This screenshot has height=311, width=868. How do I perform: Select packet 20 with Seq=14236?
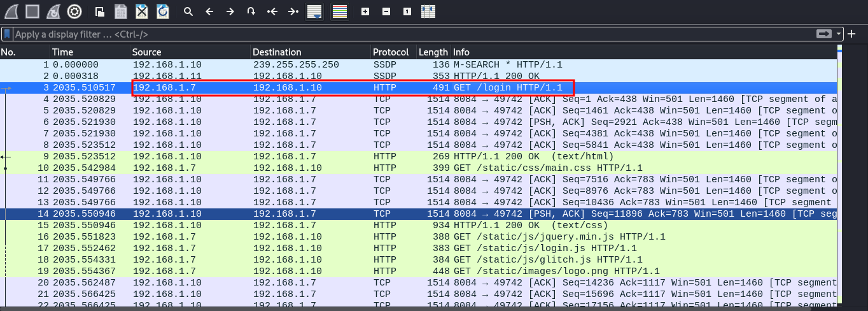click(x=418, y=283)
